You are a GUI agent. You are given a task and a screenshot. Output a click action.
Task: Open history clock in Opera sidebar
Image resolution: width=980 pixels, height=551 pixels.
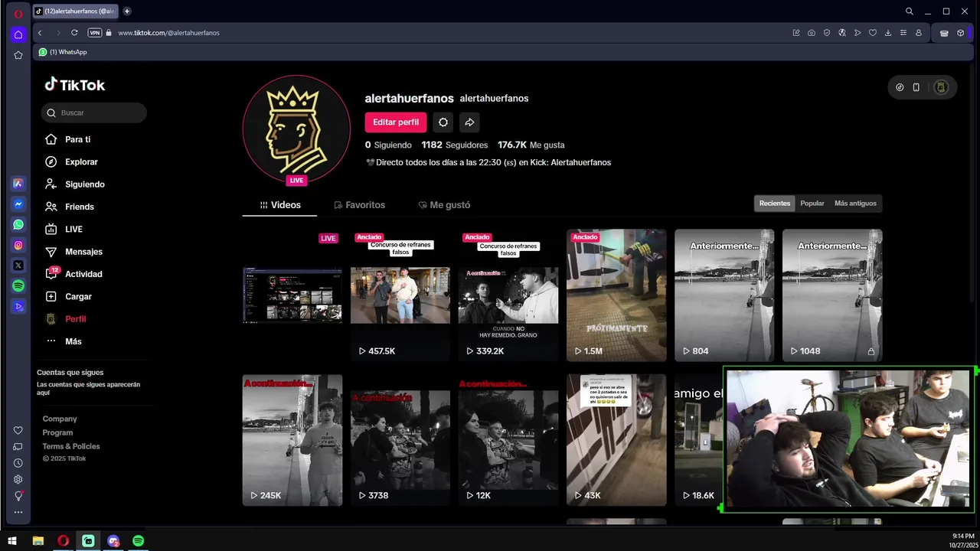pos(18,463)
